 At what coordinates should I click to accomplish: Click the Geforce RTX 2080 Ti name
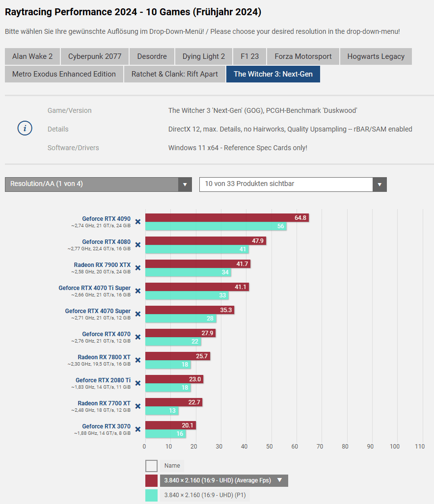[103, 380]
